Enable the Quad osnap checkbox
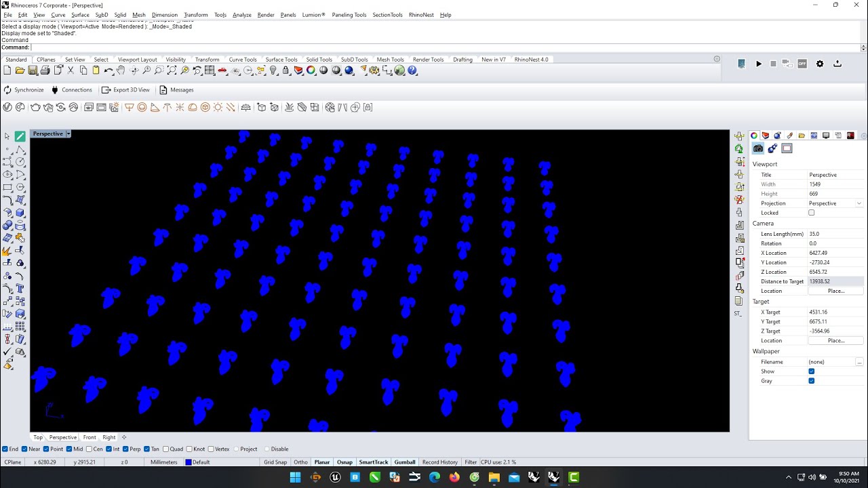 [x=165, y=449]
